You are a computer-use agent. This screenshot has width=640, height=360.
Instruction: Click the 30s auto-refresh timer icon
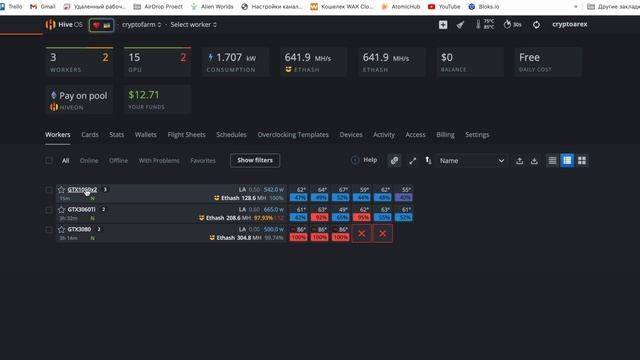tap(512, 24)
